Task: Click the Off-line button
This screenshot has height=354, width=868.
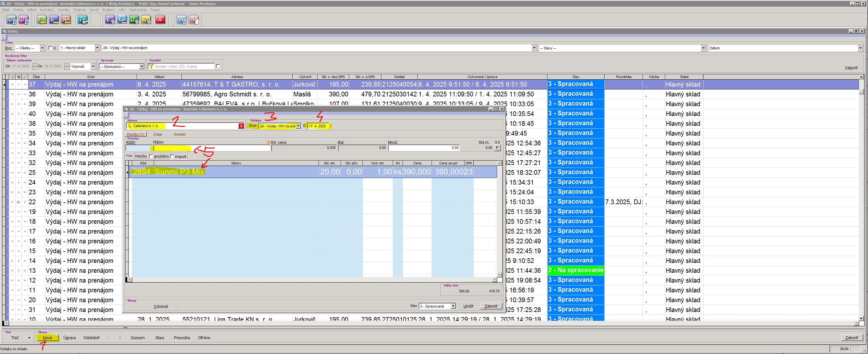Action: (x=204, y=338)
